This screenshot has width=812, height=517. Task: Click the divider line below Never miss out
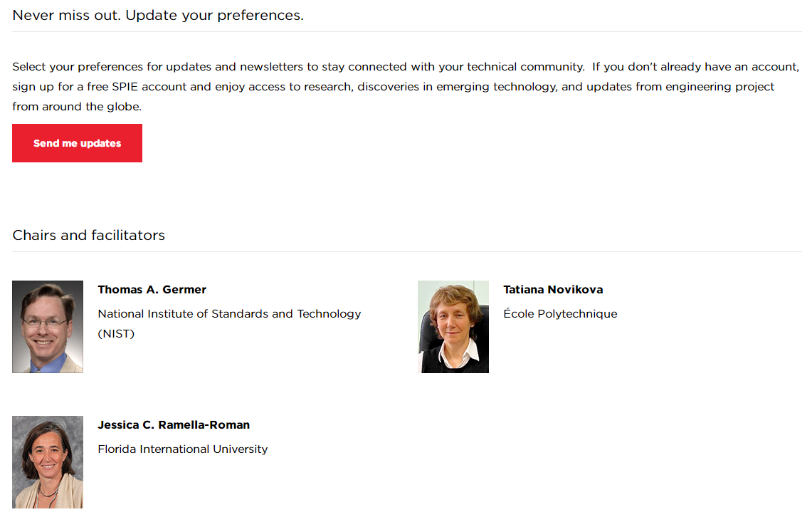coord(406,32)
